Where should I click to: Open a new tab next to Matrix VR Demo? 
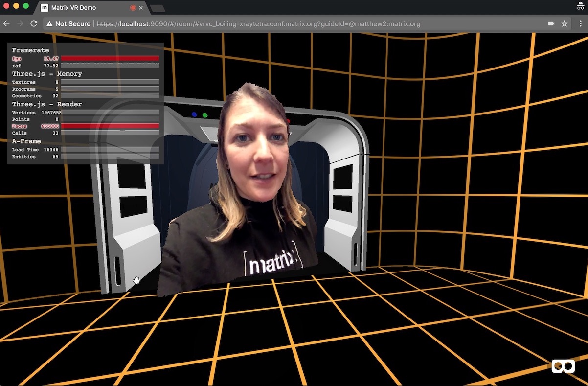tap(158, 8)
